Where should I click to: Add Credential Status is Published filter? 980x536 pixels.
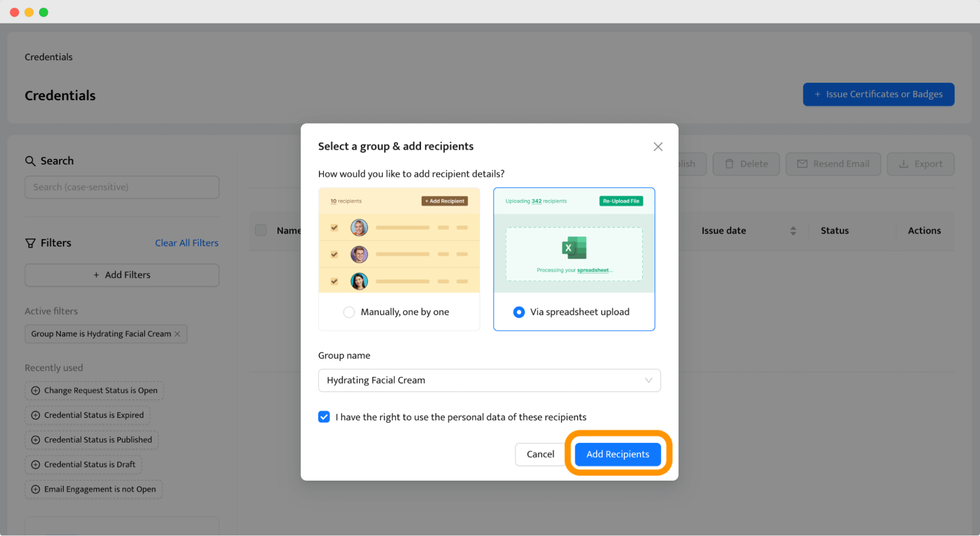point(92,440)
